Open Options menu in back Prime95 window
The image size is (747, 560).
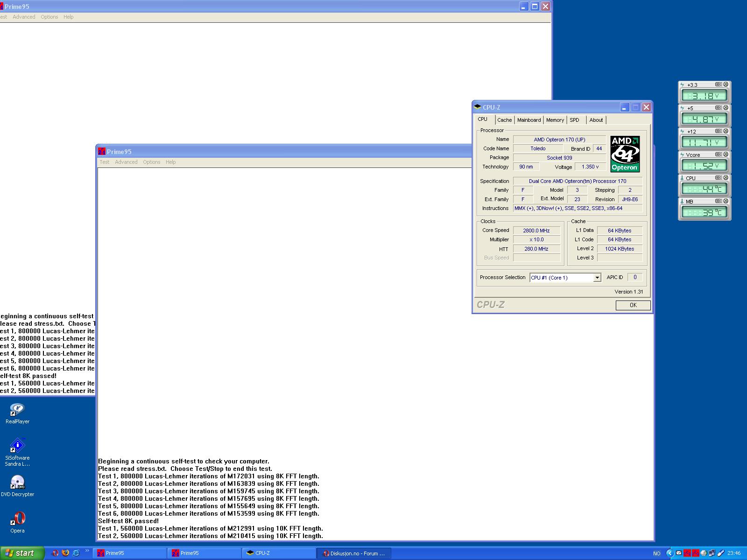[x=49, y=17]
